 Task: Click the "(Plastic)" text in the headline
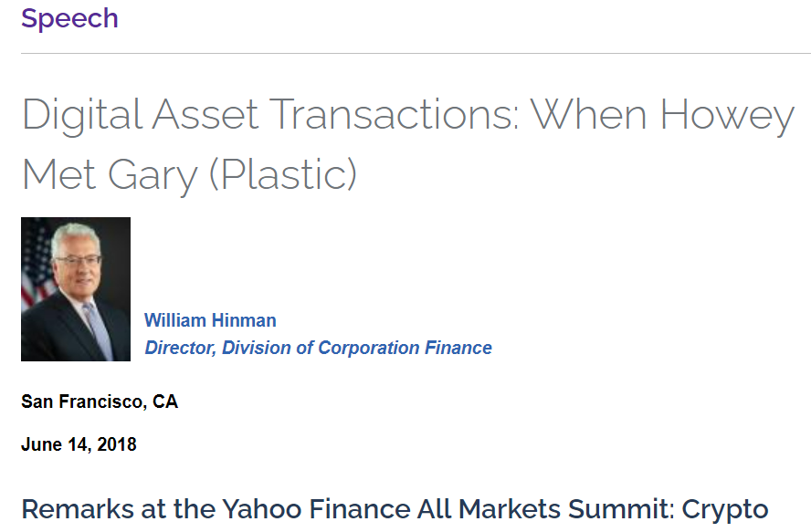(283, 173)
